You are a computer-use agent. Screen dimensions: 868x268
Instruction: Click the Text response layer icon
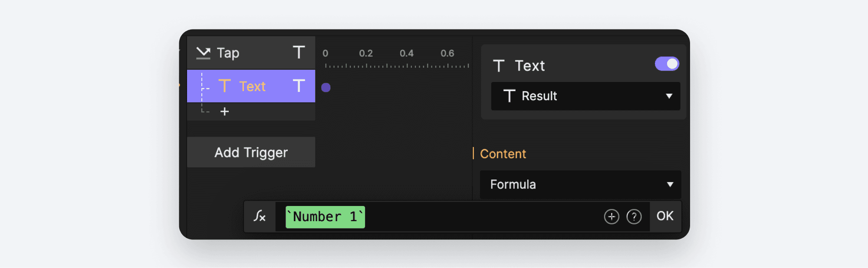225,86
